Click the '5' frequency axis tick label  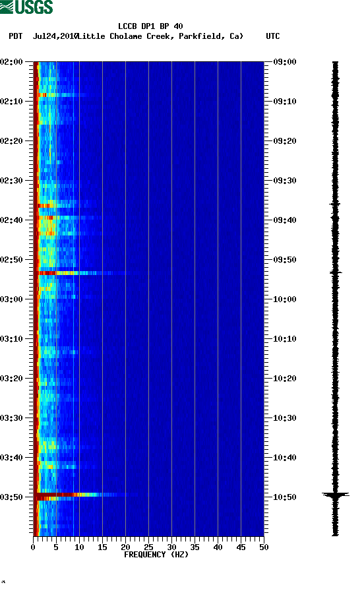click(x=56, y=547)
